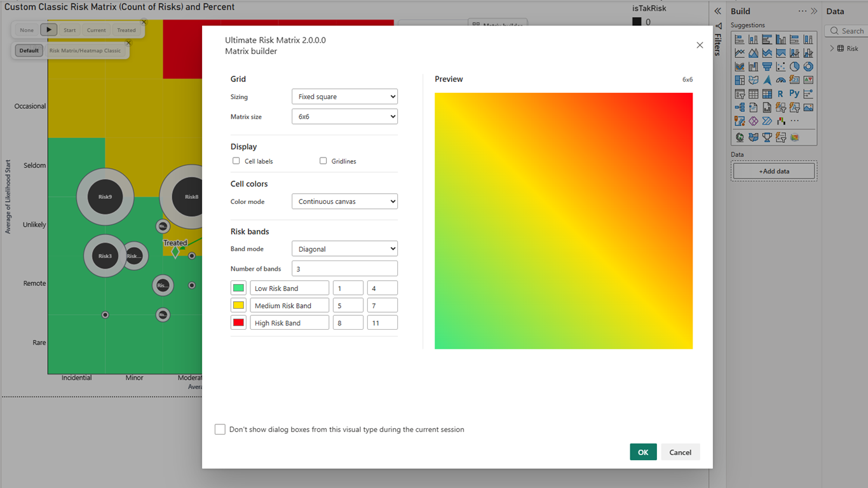Choose the scatter chart visual icon

781,66
